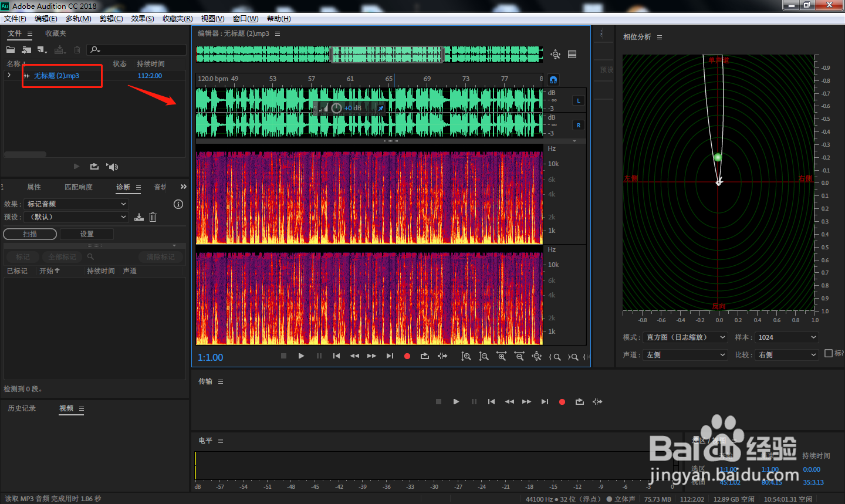
Task: Pin the HUD volume overlay
Action: [380, 108]
